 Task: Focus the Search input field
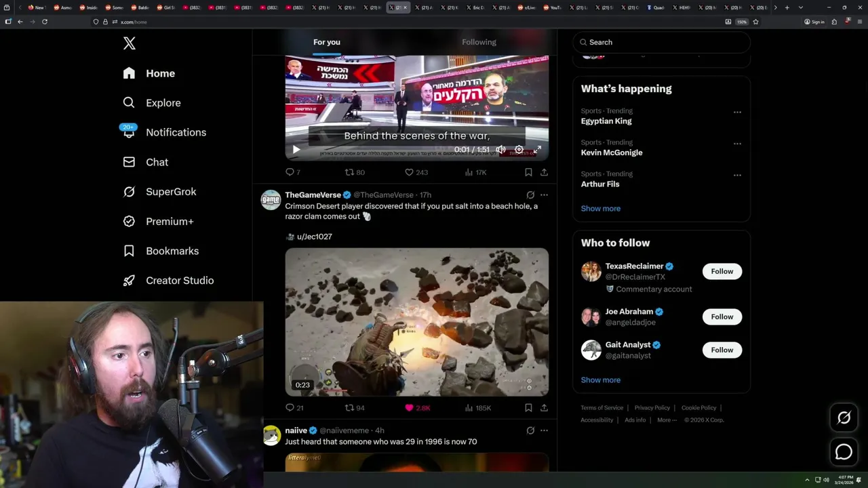661,42
